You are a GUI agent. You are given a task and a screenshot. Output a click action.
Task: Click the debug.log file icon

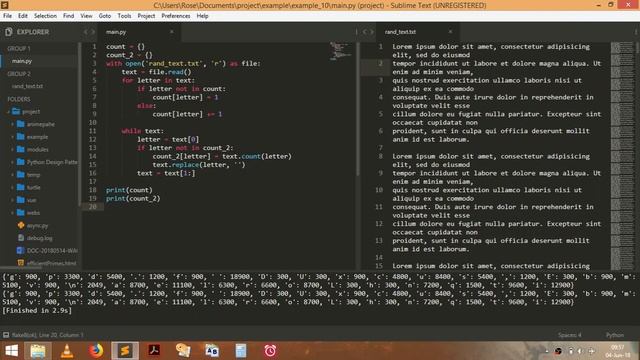coord(21,238)
